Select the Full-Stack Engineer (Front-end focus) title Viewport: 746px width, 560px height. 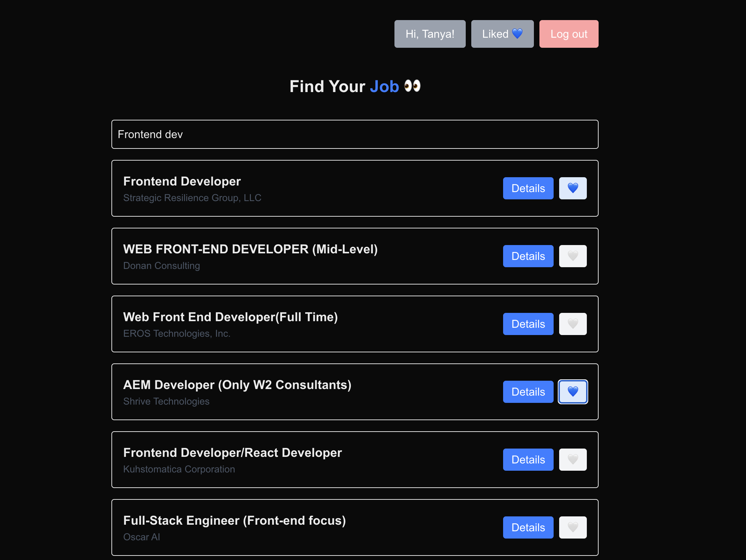235,521
